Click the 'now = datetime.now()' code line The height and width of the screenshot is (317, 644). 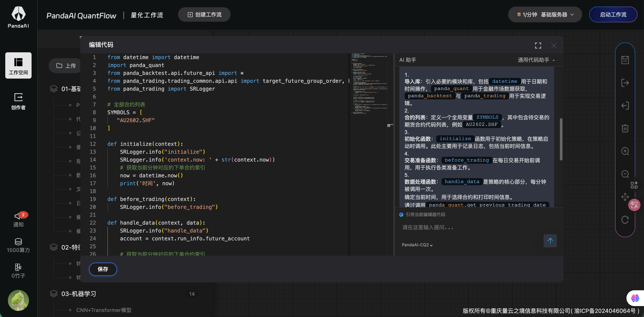click(x=151, y=176)
